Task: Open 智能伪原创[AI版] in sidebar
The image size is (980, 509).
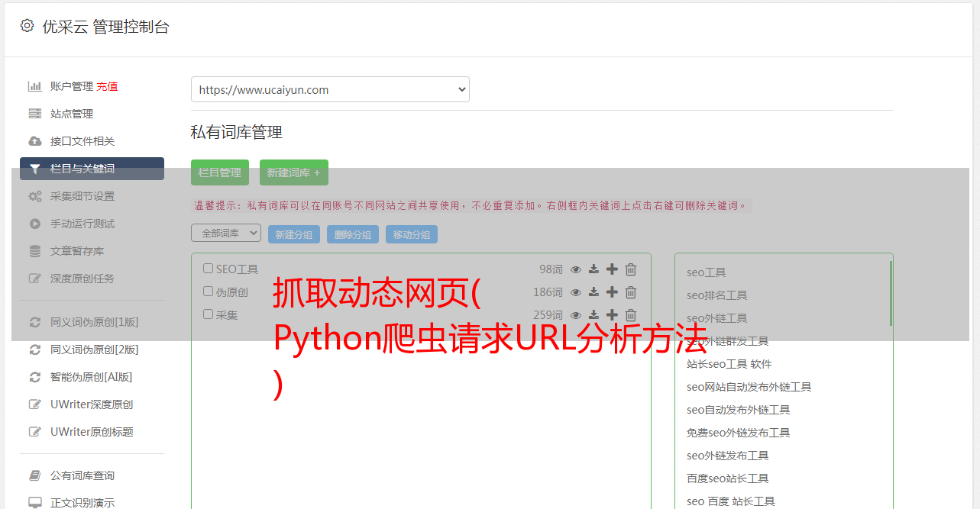Action: [92, 377]
